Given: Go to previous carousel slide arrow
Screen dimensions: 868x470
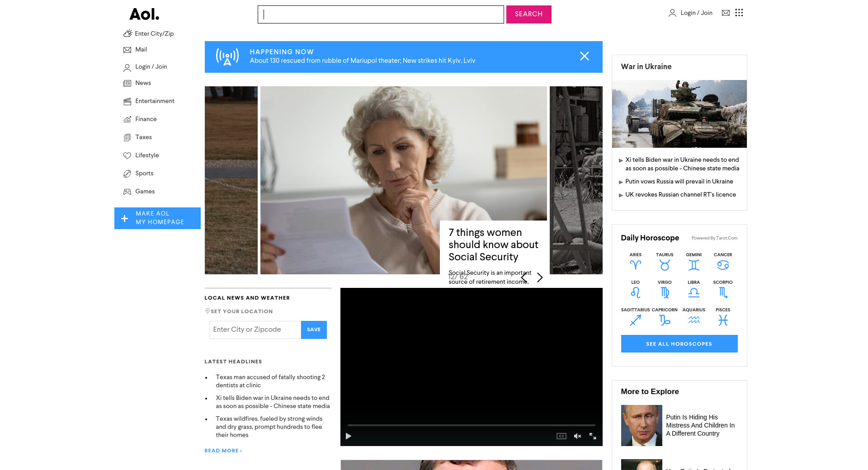Looking at the screenshot, I should point(524,277).
